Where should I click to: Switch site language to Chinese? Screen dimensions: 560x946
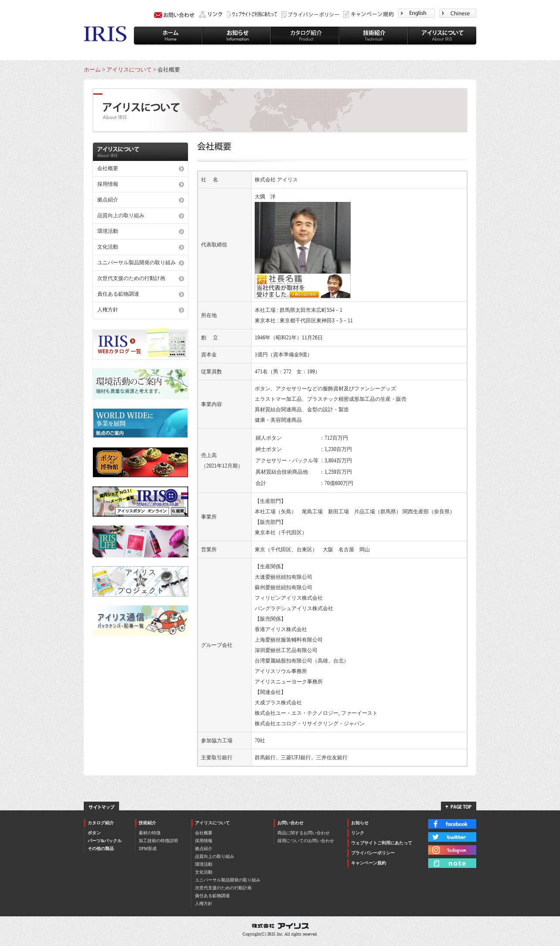point(458,13)
